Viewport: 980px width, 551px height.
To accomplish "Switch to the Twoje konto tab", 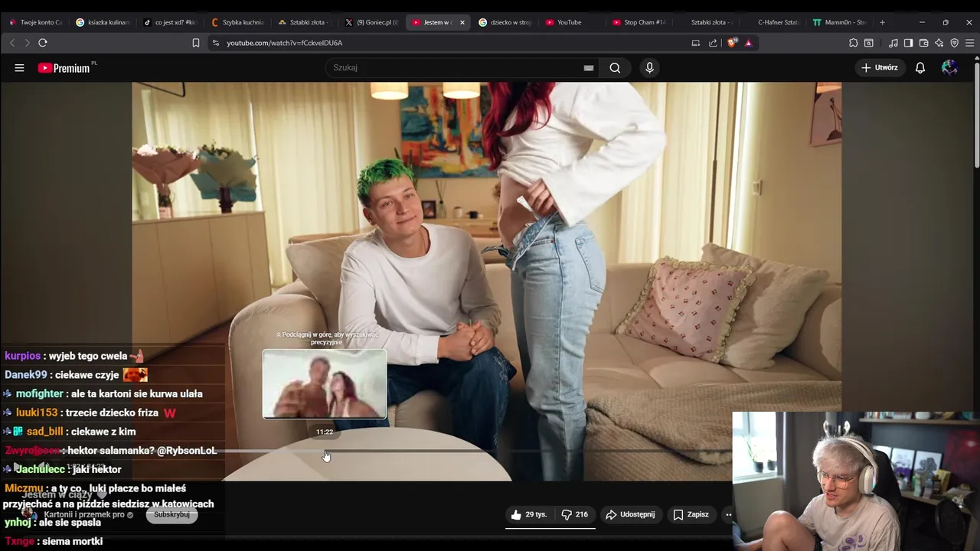I will coord(35,22).
